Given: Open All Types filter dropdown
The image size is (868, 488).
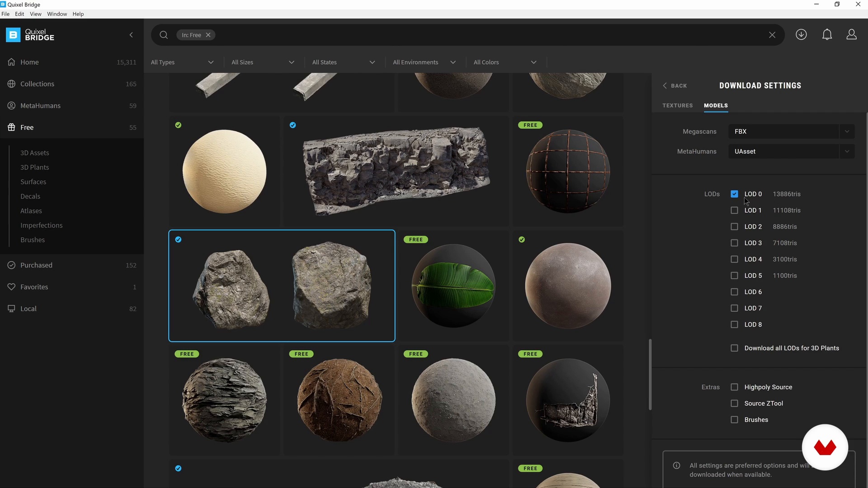Looking at the screenshot, I should [183, 62].
